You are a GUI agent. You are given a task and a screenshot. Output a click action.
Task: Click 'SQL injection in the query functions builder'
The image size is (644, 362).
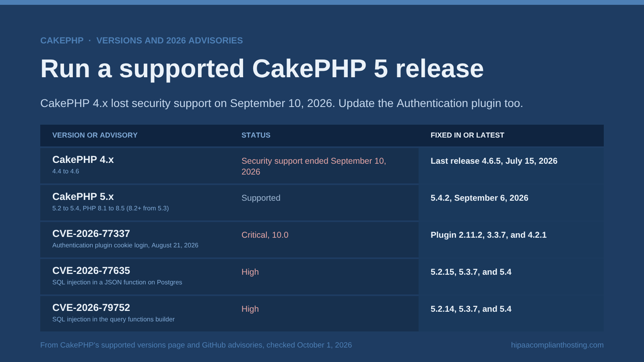pos(114,319)
